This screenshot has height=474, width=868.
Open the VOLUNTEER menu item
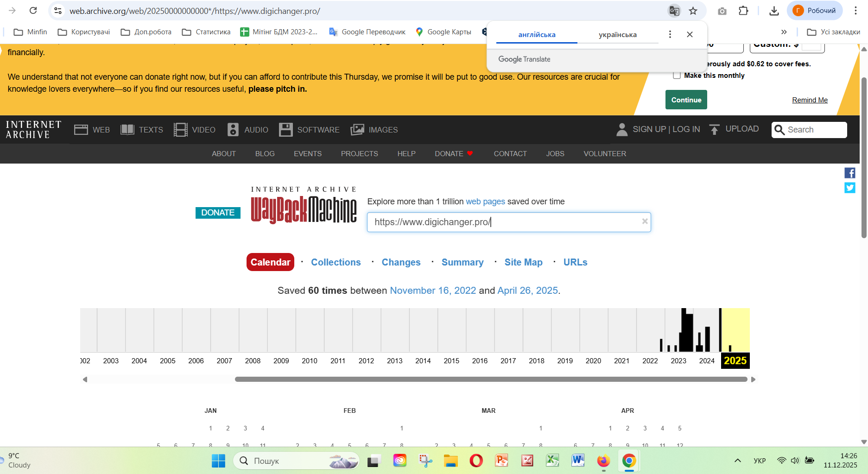[x=605, y=154]
